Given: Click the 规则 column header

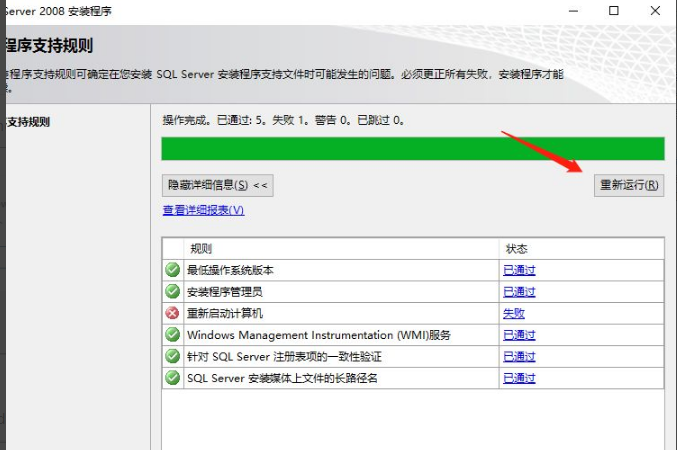Looking at the screenshot, I should [341, 249].
